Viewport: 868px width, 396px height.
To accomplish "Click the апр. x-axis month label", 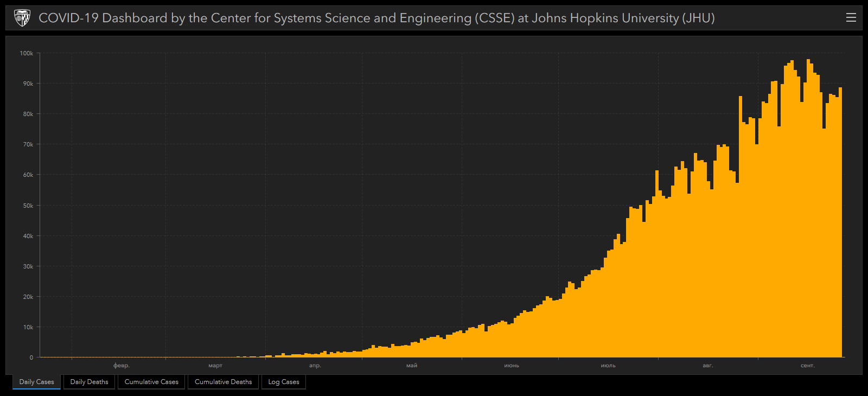I will (x=315, y=366).
